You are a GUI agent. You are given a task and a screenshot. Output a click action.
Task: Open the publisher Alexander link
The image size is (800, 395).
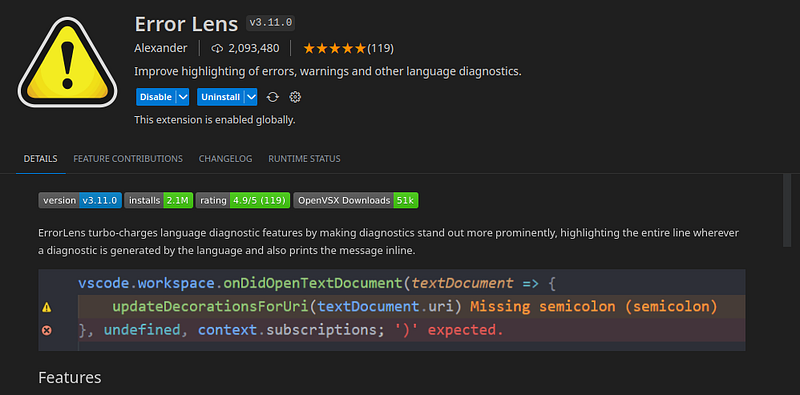(x=161, y=48)
